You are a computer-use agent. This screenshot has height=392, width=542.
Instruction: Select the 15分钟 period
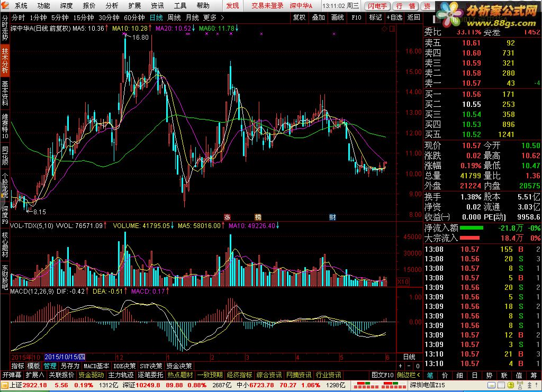(x=84, y=17)
